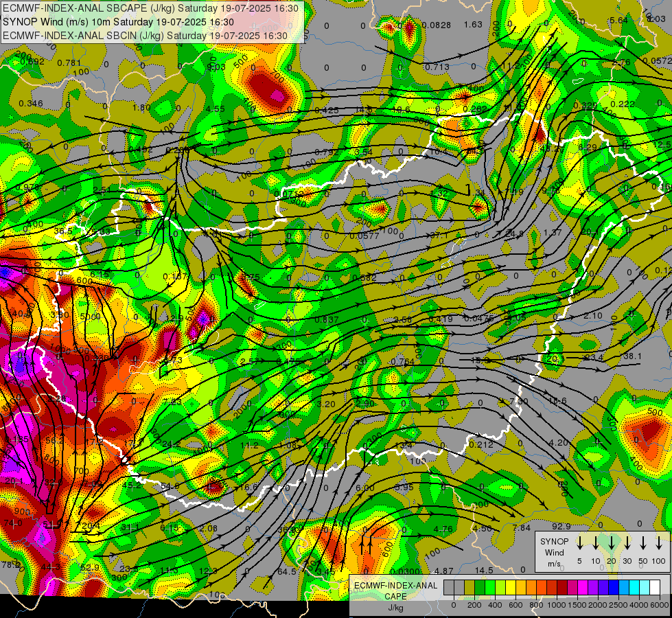This screenshot has width=672, height=618.
Task: Pick the yellow swatch in CAPE legend
Action: click(x=511, y=587)
